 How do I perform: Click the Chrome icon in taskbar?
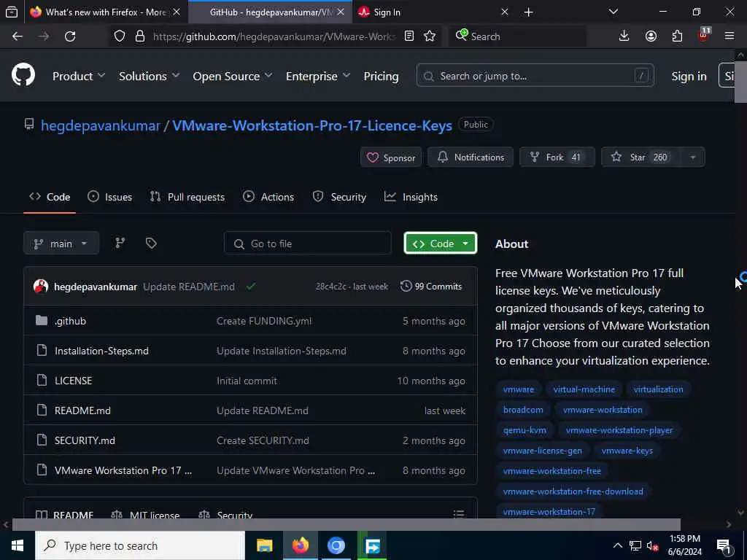click(x=336, y=545)
